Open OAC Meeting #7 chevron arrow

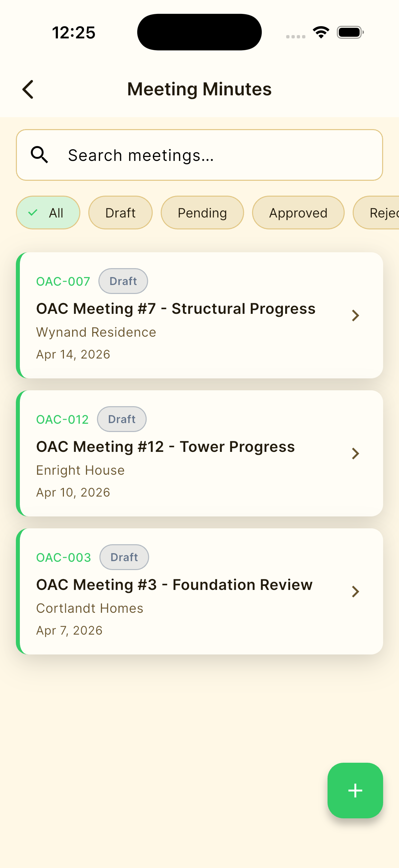click(355, 315)
